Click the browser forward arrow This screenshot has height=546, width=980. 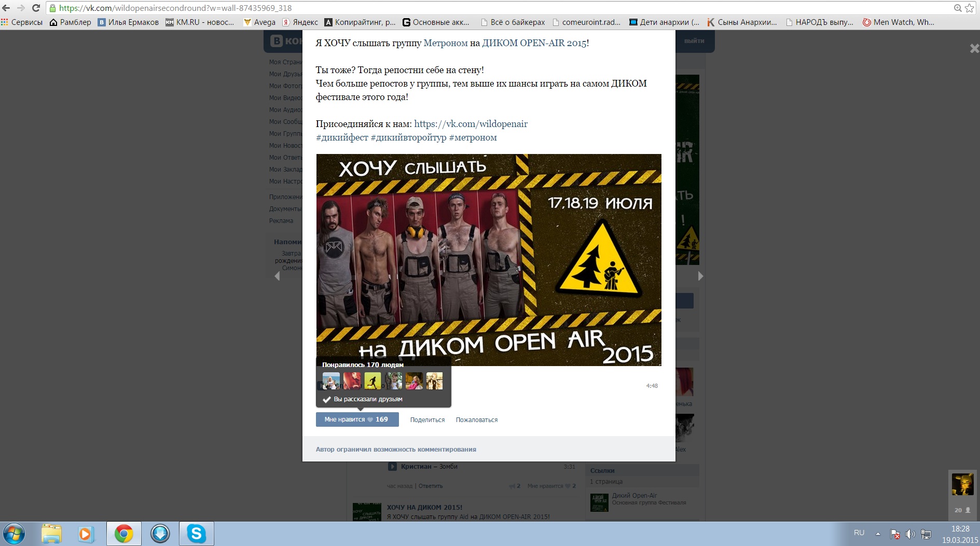pos(21,8)
